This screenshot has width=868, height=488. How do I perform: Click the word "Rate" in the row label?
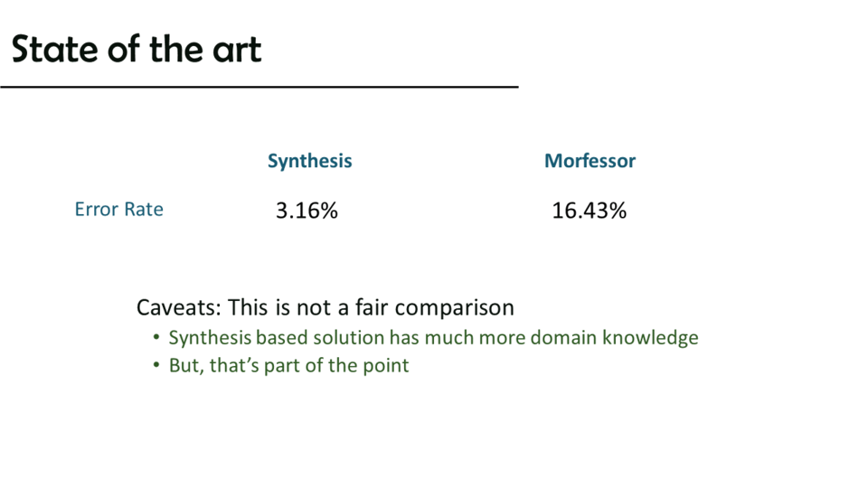[x=144, y=210]
